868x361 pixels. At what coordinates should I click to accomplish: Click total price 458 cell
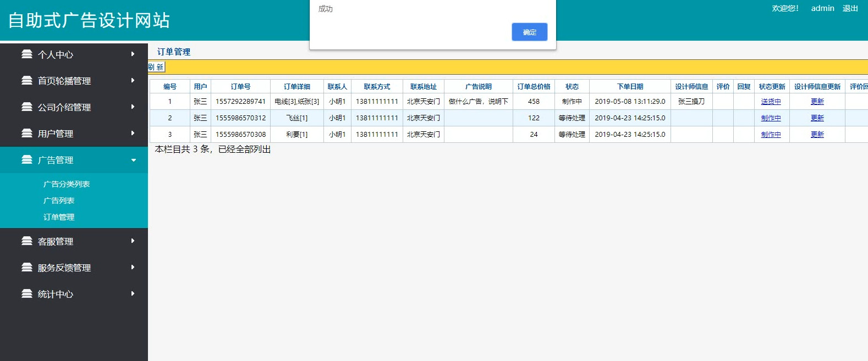pyautogui.click(x=534, y=102)
